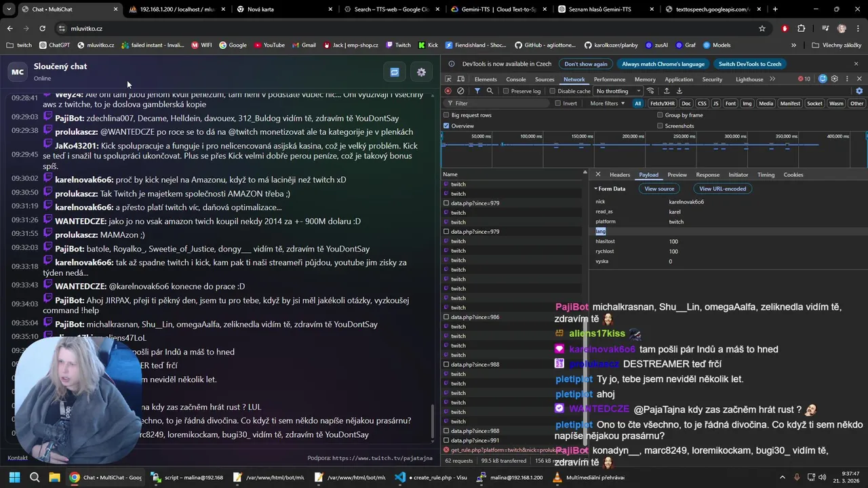Screen dimensions: 868x488
Task: Expand the More filters dropdown
Action: (x=606, y=104)
